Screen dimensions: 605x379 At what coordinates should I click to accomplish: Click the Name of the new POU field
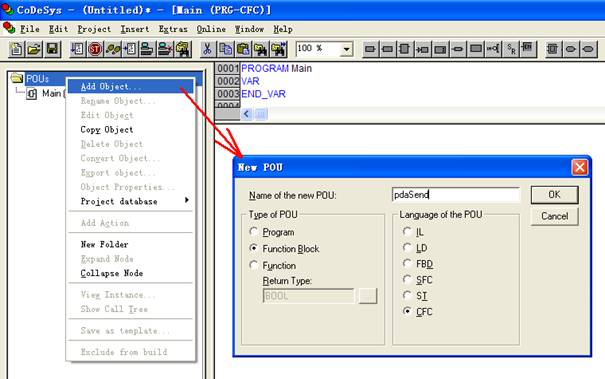(x=455, y=195)
